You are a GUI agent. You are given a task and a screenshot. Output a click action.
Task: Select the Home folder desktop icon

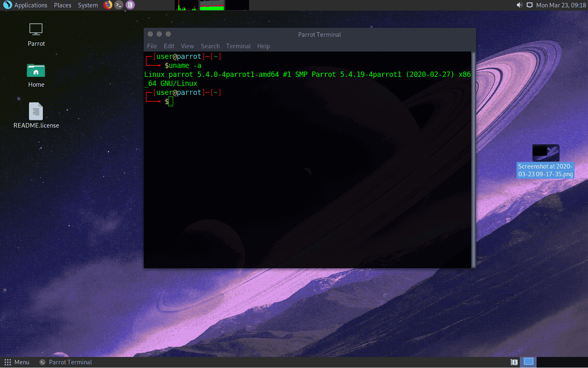click(x=36, y=76)
